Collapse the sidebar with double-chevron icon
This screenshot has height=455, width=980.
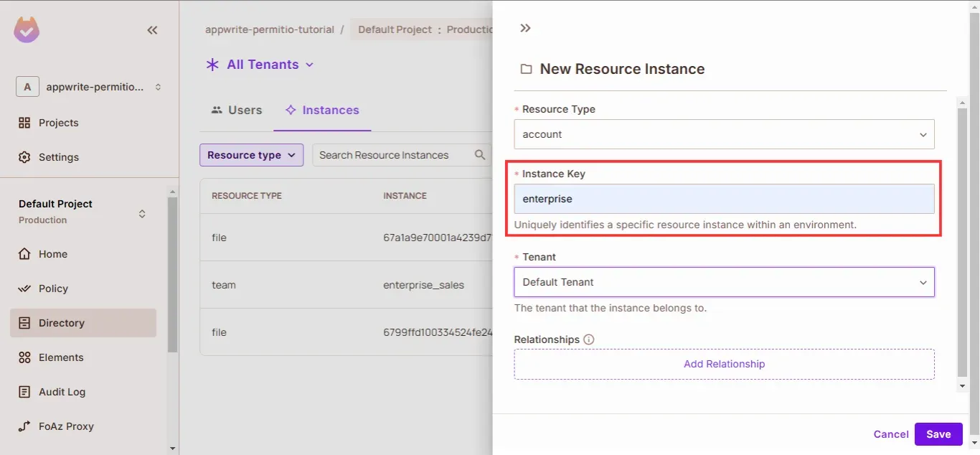tap(152, 30)
